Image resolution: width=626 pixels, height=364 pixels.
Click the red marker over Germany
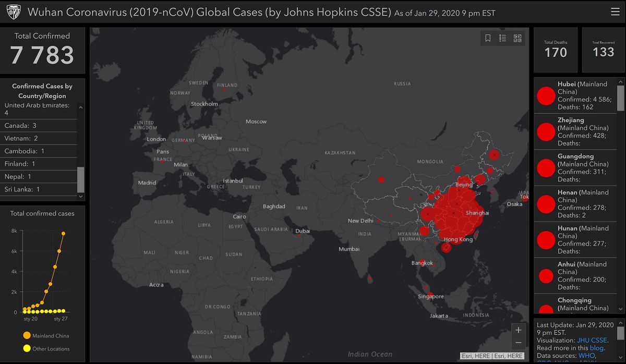184,141
